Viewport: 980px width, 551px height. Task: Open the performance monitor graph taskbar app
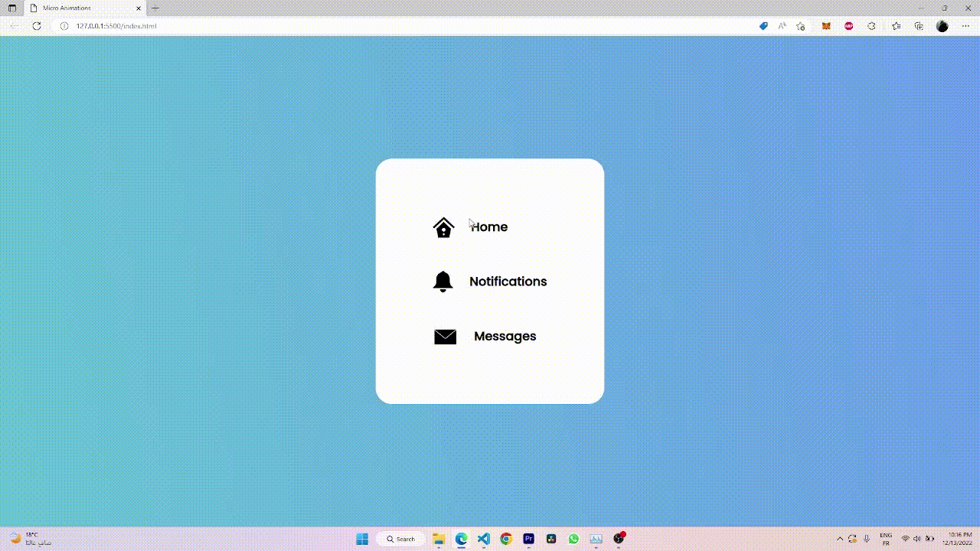coord(596,539)
